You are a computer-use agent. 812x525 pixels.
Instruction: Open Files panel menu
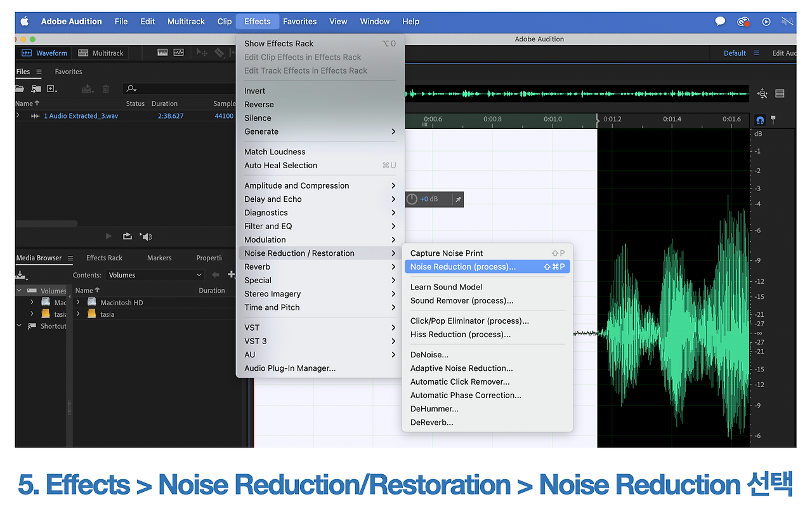point(39,72)
